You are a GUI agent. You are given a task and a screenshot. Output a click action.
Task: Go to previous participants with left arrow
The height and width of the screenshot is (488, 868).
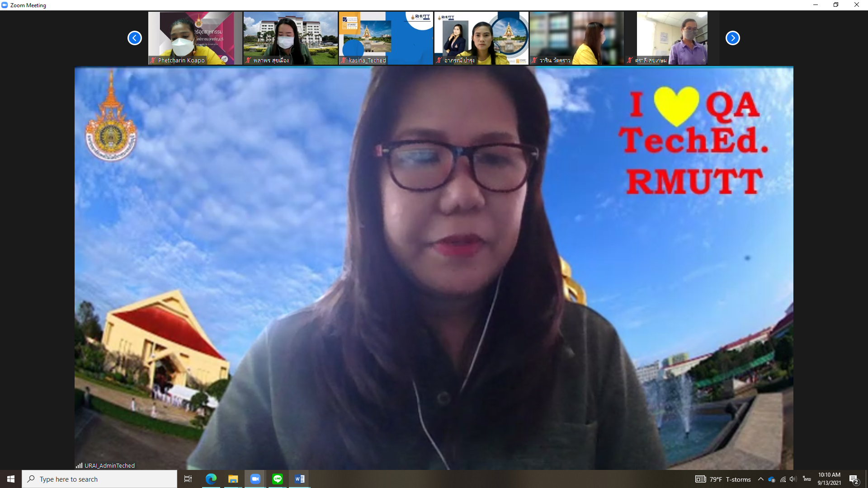tap(134, 38)
